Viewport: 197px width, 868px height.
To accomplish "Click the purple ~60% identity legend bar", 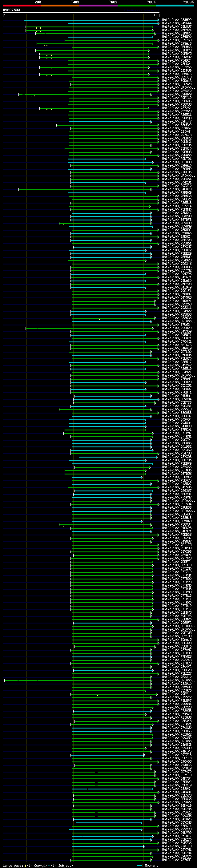I will point(98,6).
